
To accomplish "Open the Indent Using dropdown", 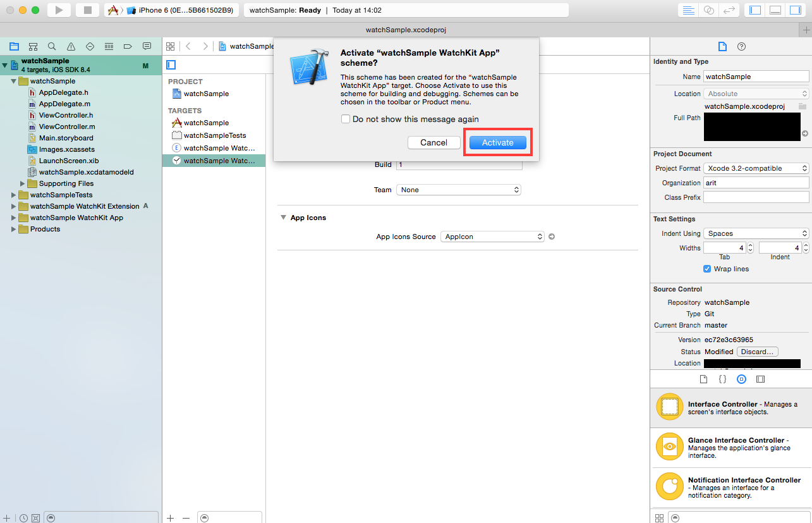I will coord(756,233).
